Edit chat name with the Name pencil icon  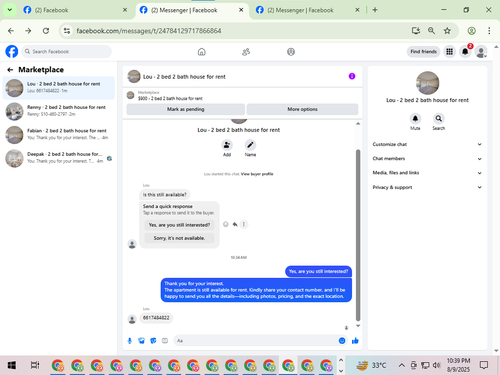tap(250, 145)
